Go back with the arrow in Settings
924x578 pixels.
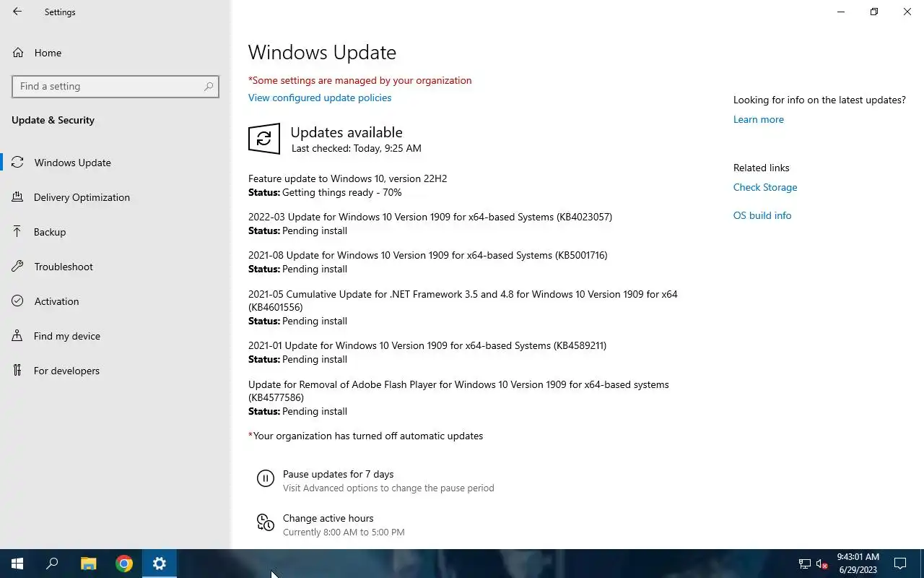pos(17,12)
